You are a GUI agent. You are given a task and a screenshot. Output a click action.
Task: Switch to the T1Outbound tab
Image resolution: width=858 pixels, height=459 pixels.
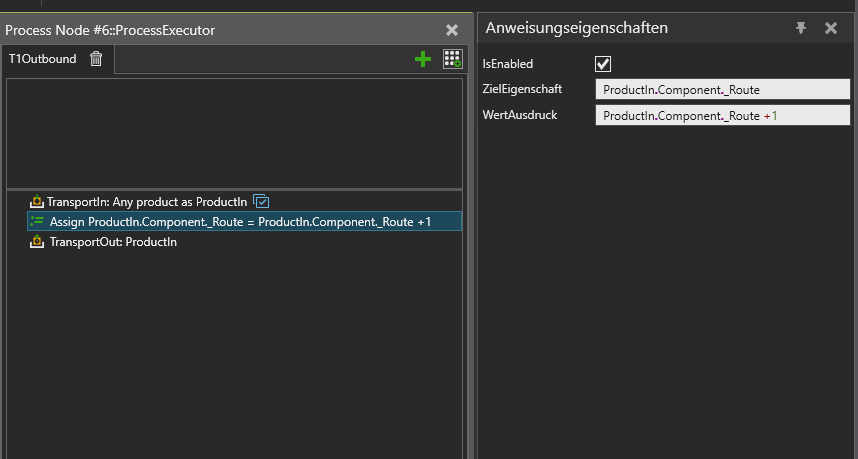coord(43,59)
